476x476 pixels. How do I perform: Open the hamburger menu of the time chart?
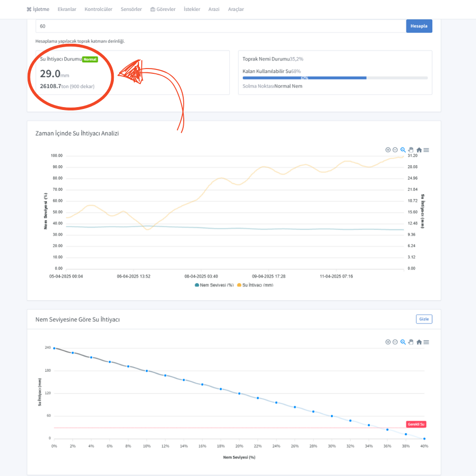point(426,150)
